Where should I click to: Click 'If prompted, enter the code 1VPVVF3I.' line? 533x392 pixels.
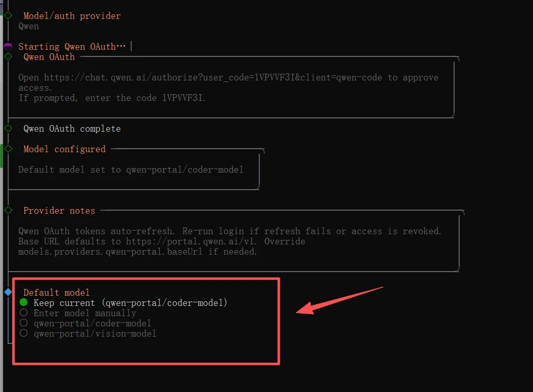112,98
